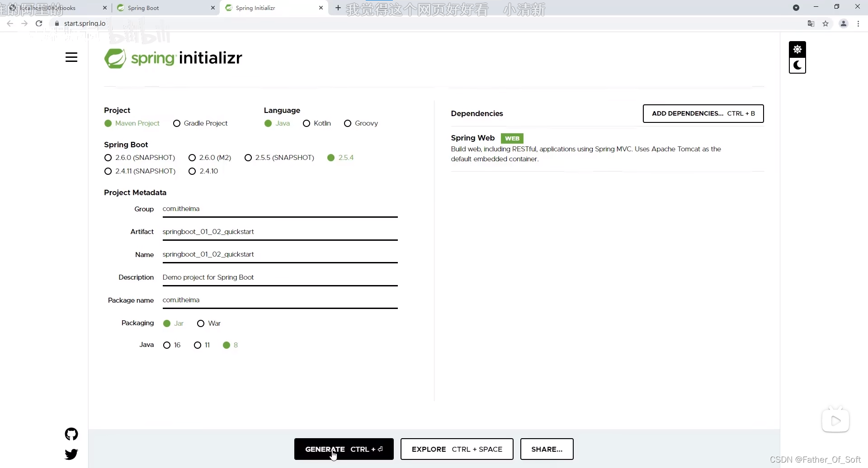Click the Artifact input field

[x=280, y=232]
